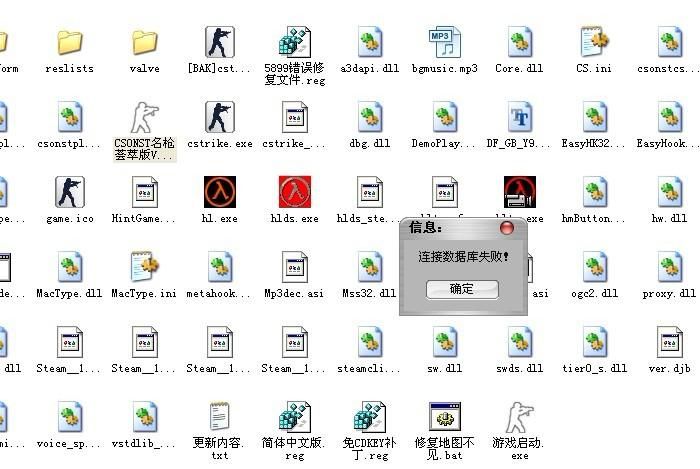Select the steamcli... dll icon
Viewport: 700px width, 469px height.
click(x=370, y=342)
